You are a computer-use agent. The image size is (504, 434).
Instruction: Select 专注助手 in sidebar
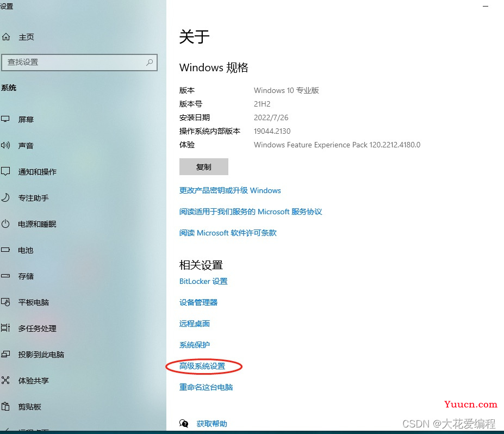pyautogui.click(x=33, y=198)
